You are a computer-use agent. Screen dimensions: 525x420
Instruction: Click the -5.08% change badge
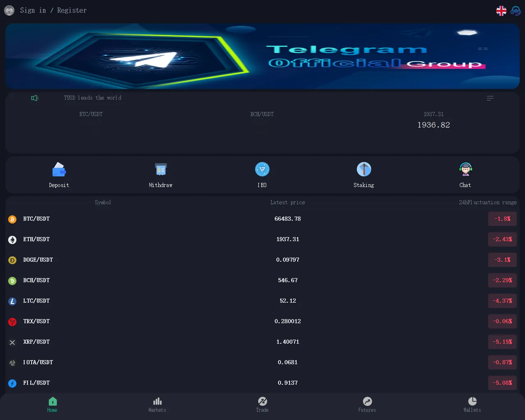point(502,383)
